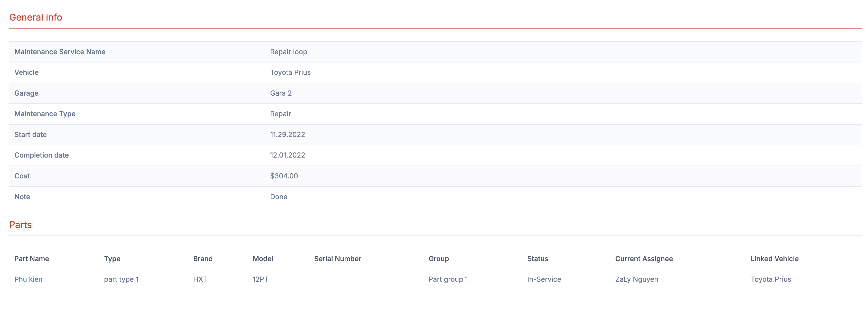This screenshot has width=868, height=310.
Task: Click the Current Assignee column header
Action: 644,259
